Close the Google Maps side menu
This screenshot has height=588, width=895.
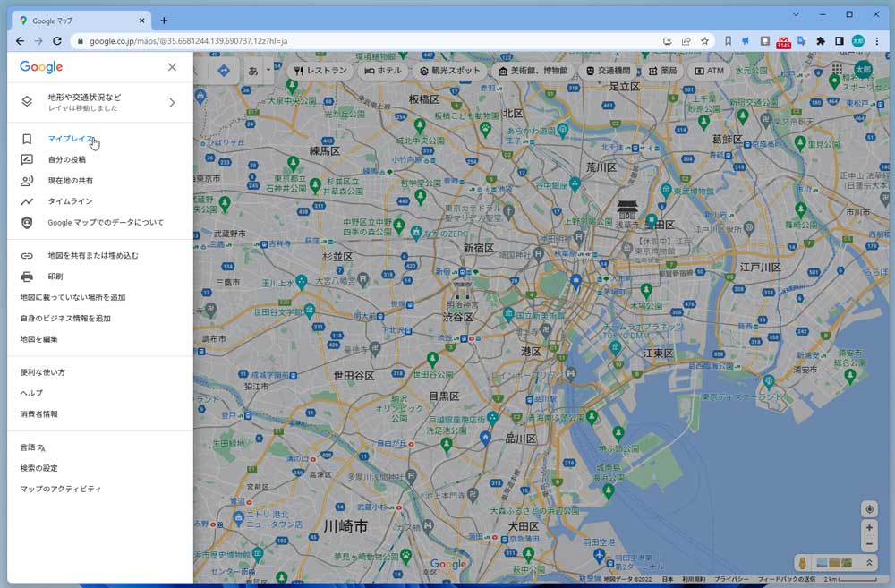click(172, 67)
